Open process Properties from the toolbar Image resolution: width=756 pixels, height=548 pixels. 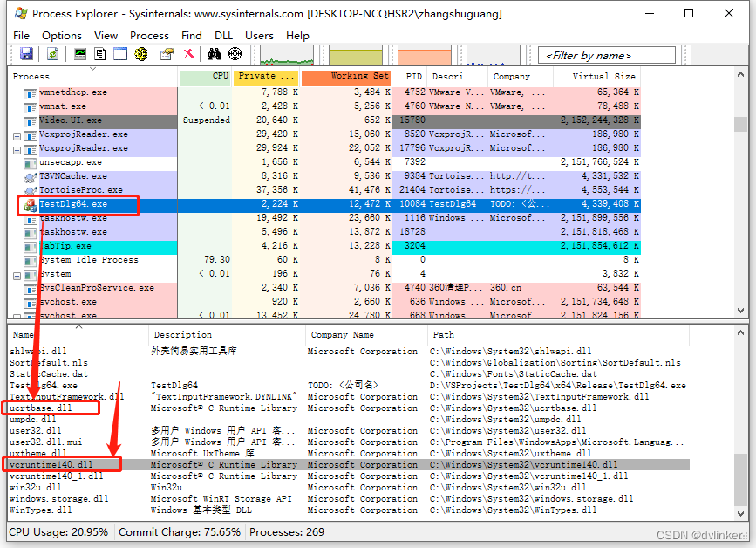pos(167,54)
